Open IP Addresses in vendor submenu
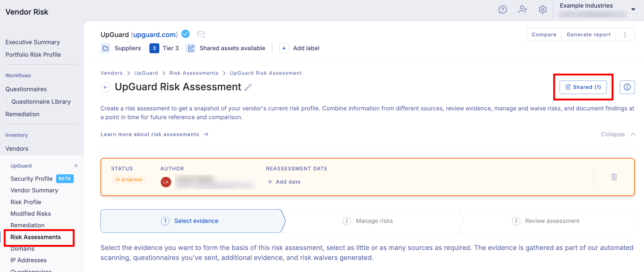 click(x=28, y=260)
